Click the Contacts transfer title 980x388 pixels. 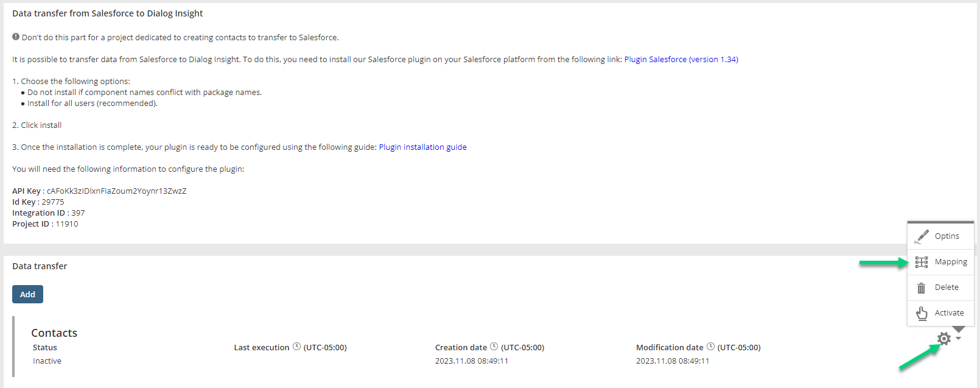pyautogui.click(x=54, y=333)
